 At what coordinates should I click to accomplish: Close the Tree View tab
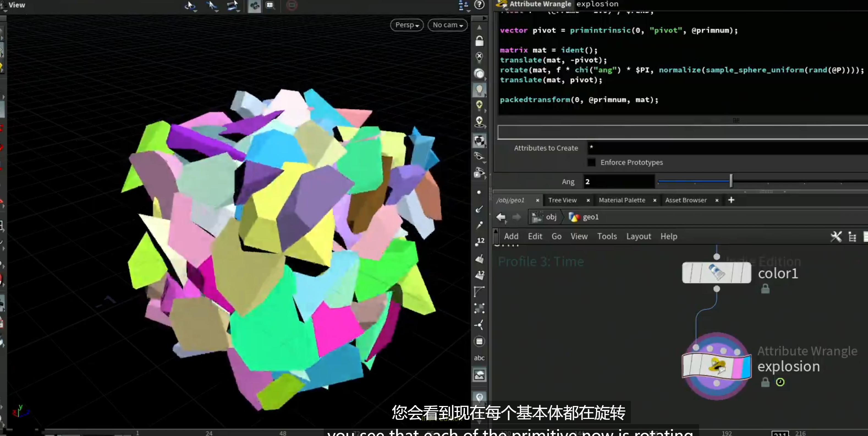588,200
